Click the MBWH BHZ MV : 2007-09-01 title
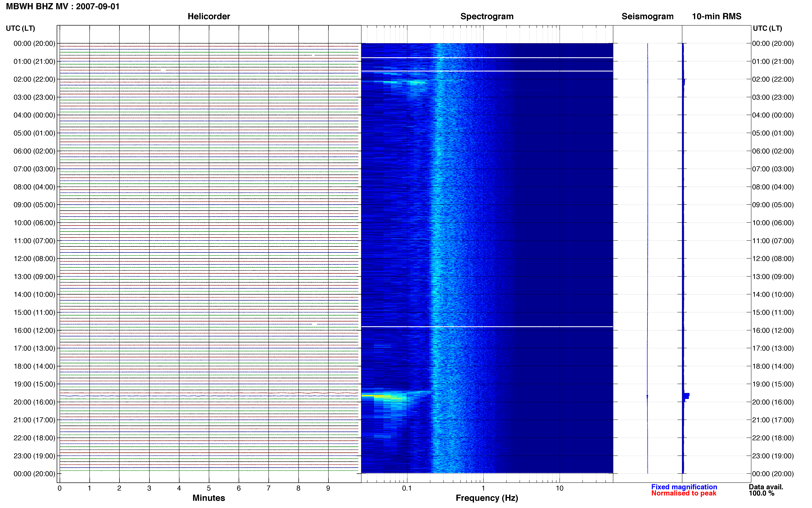 pyautogui.click(x=63, y=6)
